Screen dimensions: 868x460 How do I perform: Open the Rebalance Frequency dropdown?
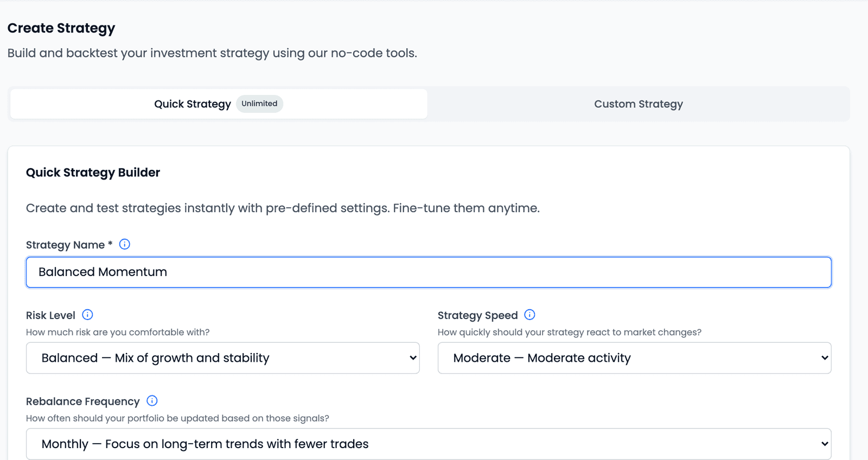[429, 444]
